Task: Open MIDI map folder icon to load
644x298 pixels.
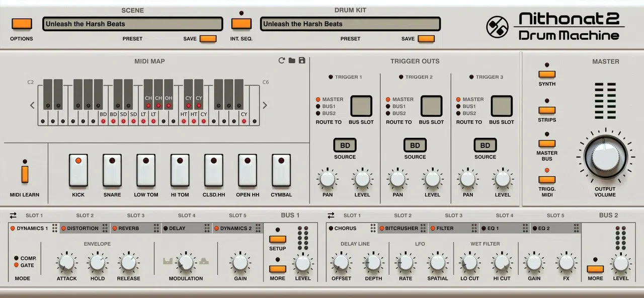Action: 292,61
